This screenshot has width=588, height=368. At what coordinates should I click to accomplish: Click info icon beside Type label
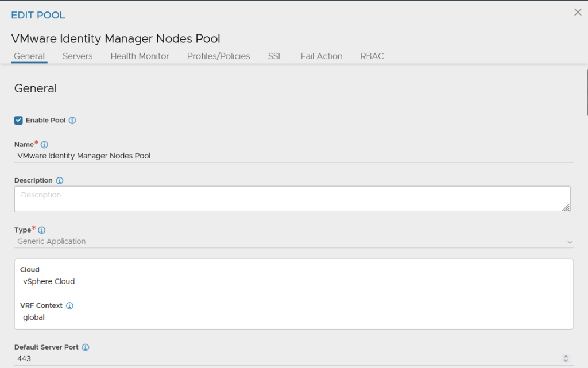[41, 230]
